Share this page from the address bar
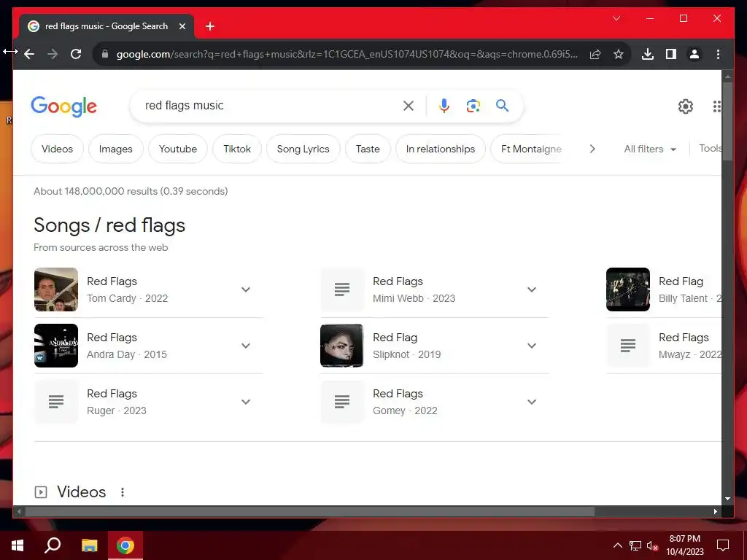The width and height of the screenshot is (747, 560). (x=595, y=54)
